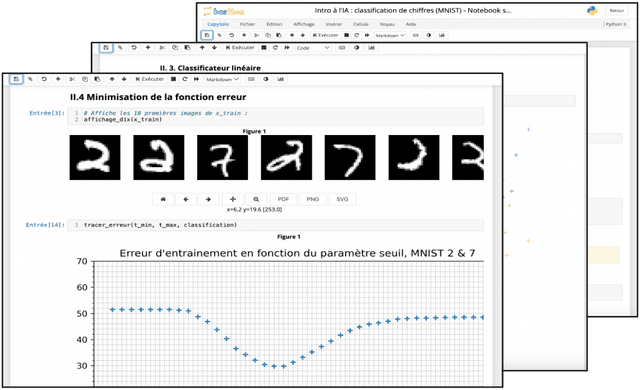Click the affichage_dix(x_train) code cell
640x390 pixels.
(x=276, y=116)
